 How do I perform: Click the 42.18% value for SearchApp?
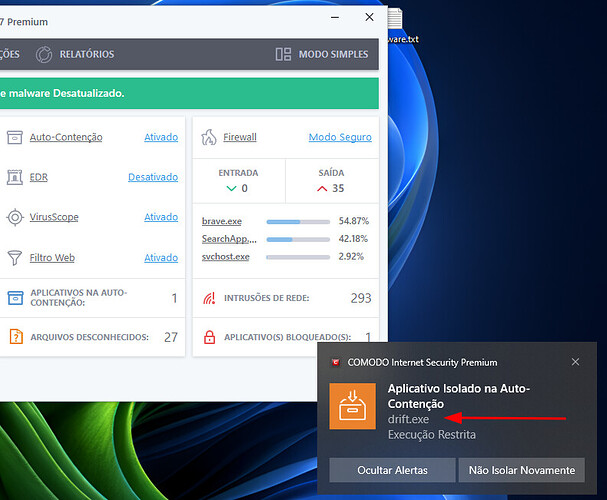pos(353,239)
